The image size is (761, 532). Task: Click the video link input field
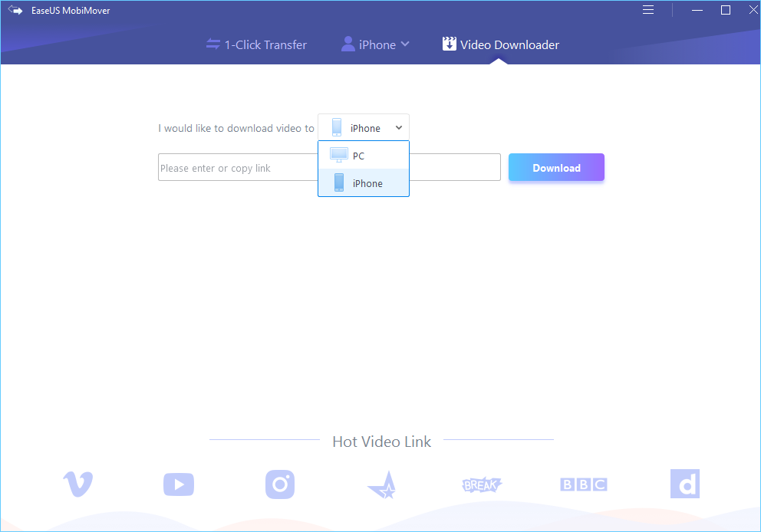[230, 167]
